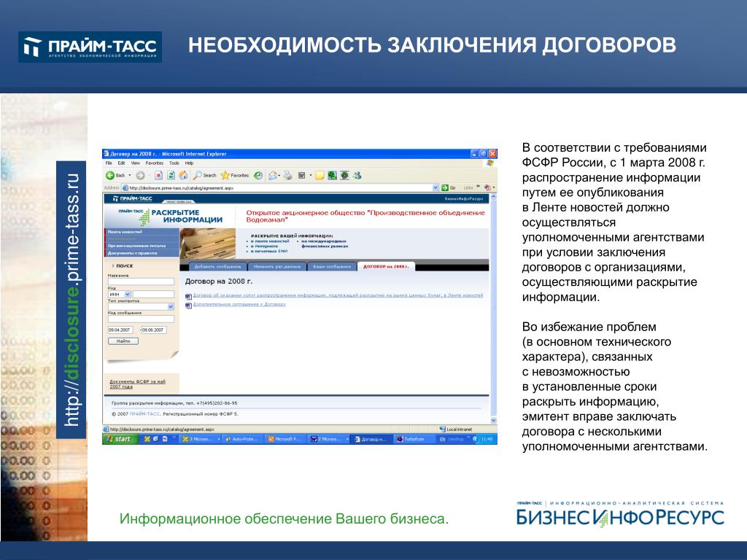The width and height of the screenshot is (747, 560).
Task: Select 'Изменить рег.данные' tab
Action: click(277, 266)
